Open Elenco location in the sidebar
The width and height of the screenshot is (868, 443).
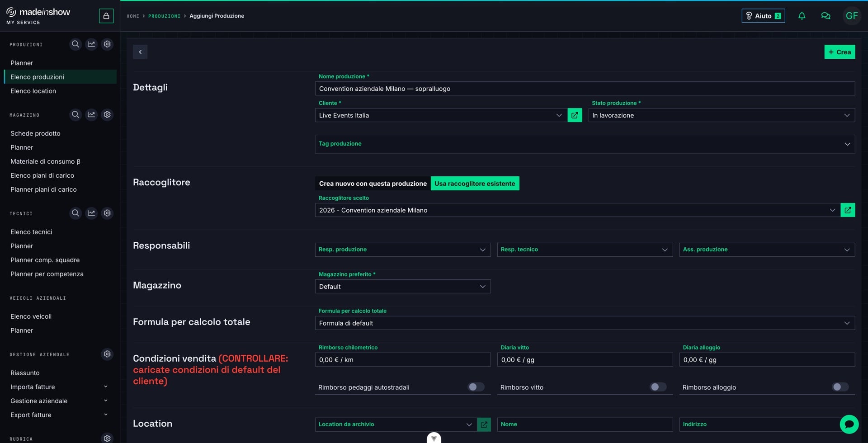(x=60, y=91)
